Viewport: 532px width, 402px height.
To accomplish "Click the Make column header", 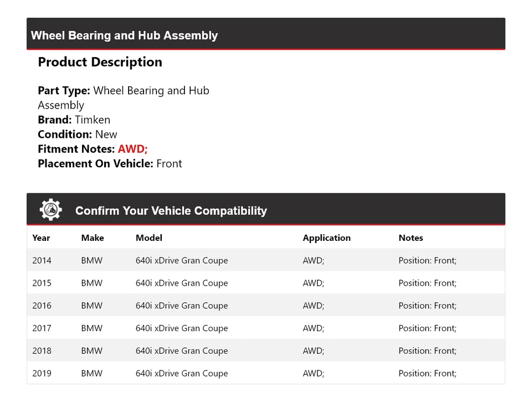I will click(x=93, y=238).
